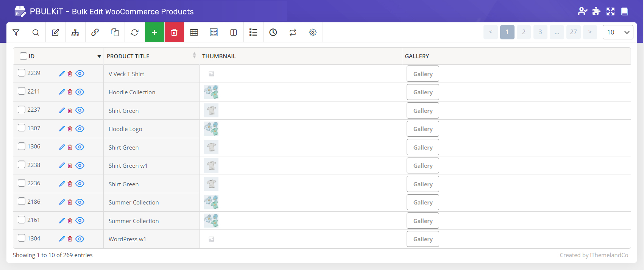The height and width of the screenshot is (270, 644).
Task: Go to page 2 in pagination
Action: (524, 32)
